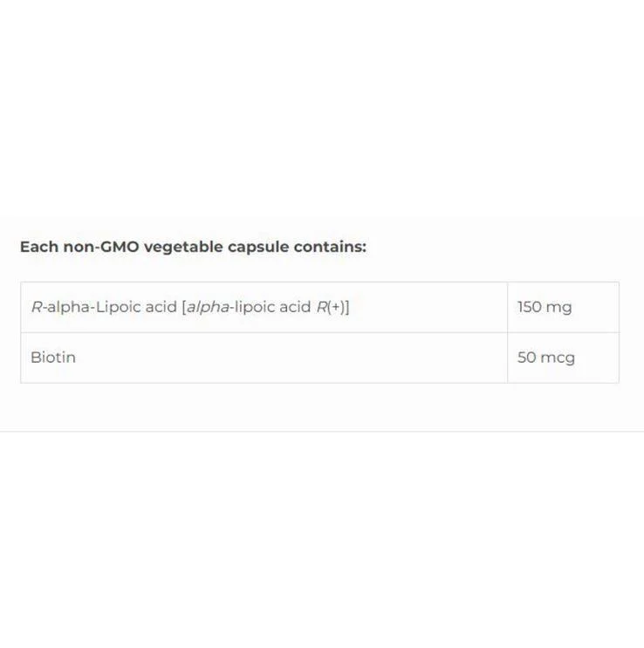Click the word 'non-GMO' in heading
This screenshot has width=644, height=648.
pos(101,247)
